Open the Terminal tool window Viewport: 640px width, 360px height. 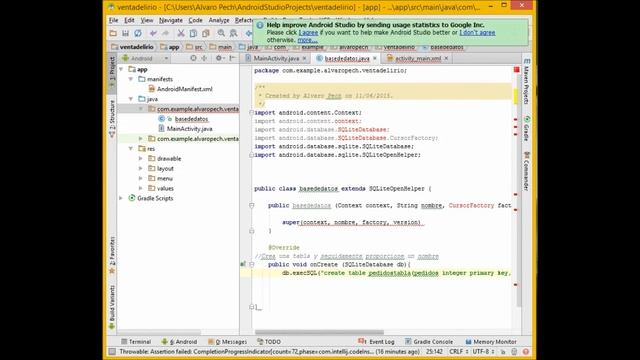[x=136, y=342]
